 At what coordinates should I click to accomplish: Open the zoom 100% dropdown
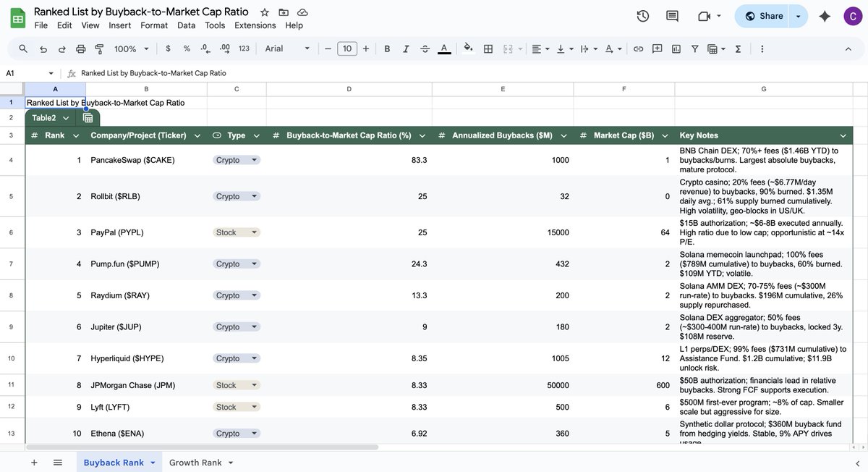click(x=131, y=49)
